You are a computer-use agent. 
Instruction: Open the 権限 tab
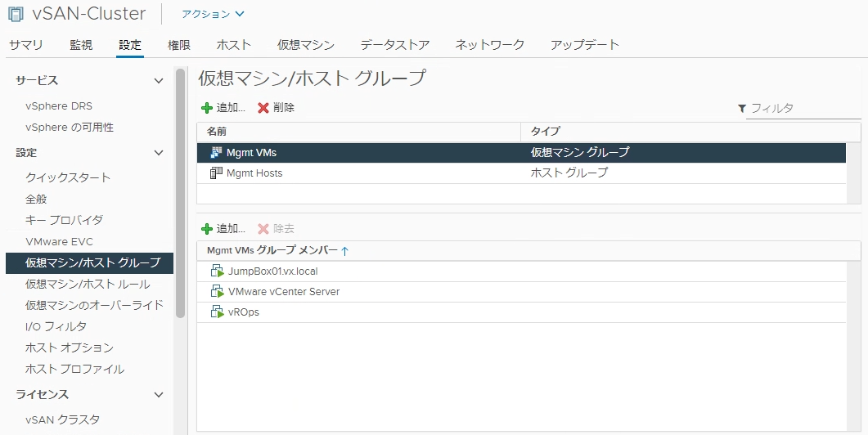(x=179, y=45)
